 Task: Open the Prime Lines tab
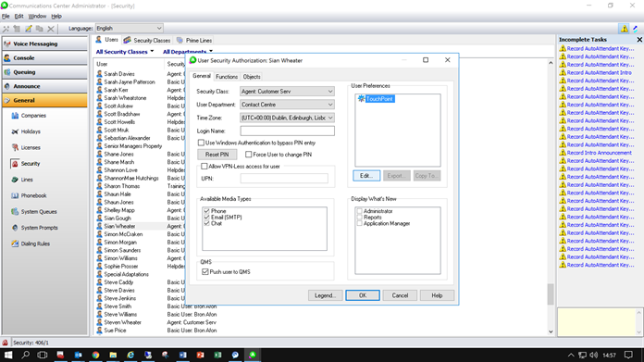pyautogui.click(x=194, y=40)
